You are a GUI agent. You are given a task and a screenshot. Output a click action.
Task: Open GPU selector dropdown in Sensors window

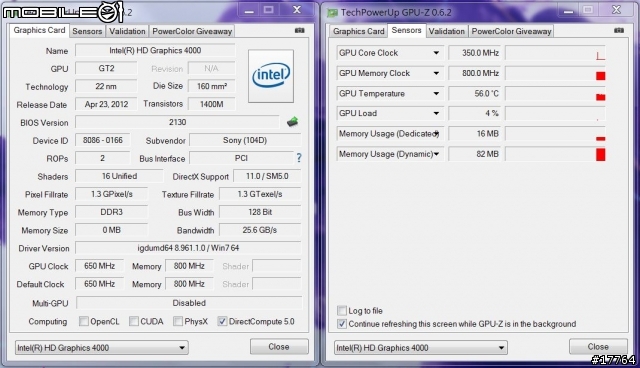click(421, 348)
